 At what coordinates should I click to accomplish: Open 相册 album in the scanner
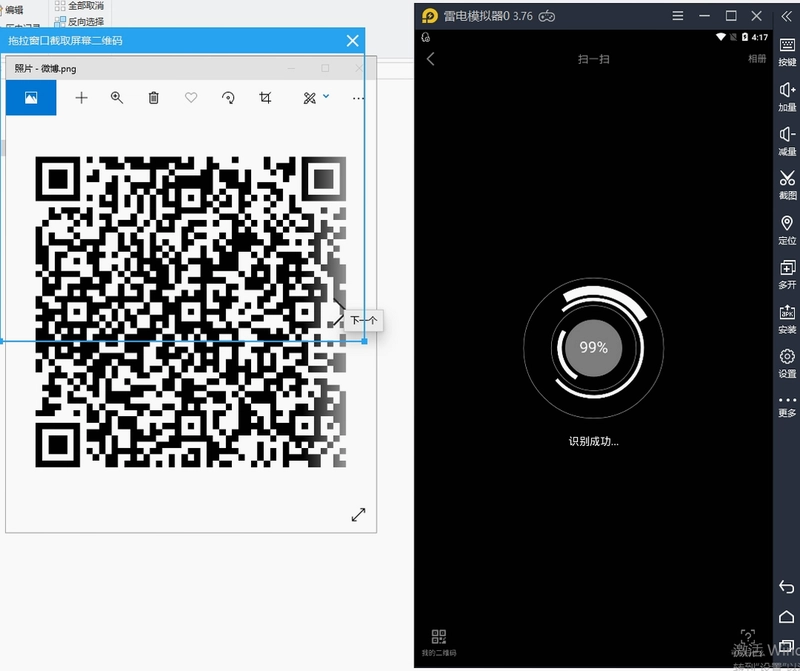[757, 59]
